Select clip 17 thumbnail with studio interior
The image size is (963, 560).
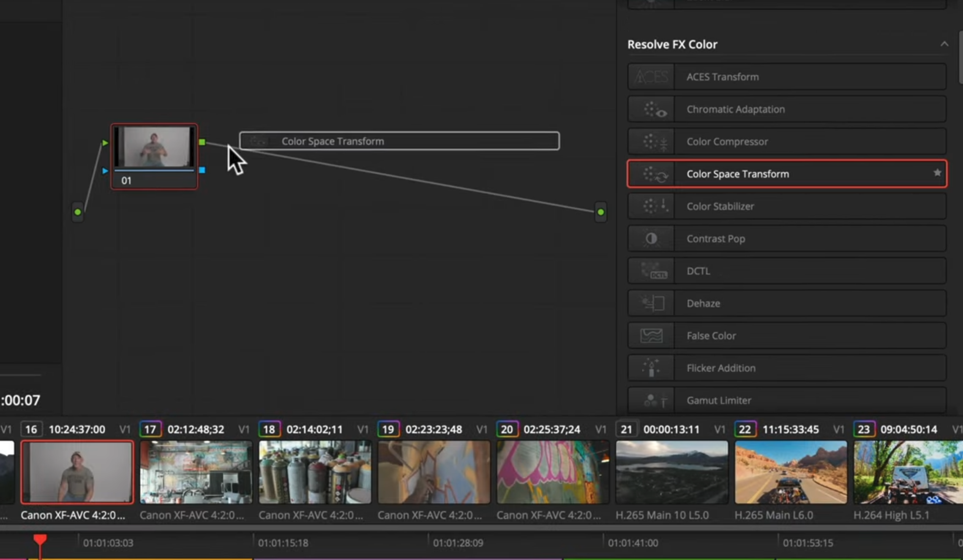[x=196, y=472]
